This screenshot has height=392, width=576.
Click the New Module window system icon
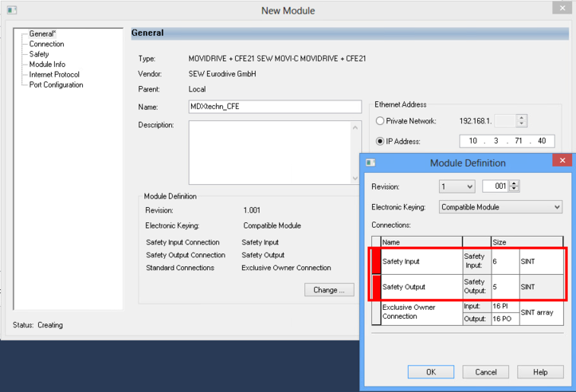(x=11, y=10)
